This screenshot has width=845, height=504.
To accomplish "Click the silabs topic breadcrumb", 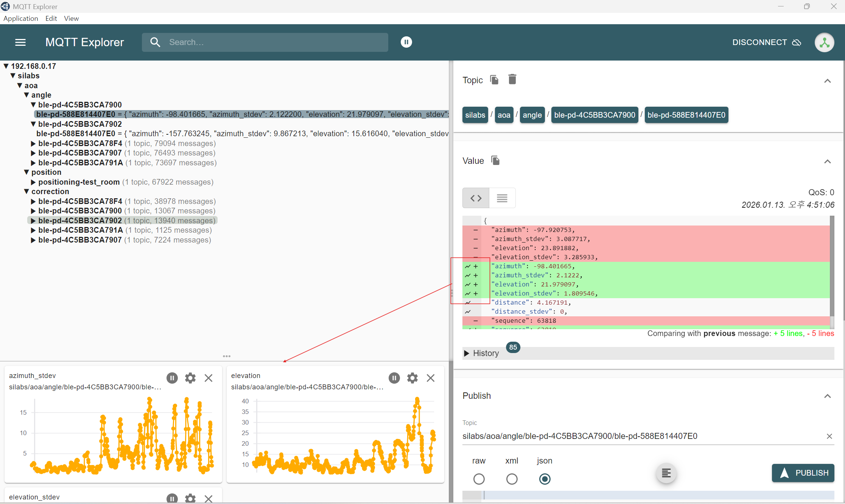I will tap(475, 115).
